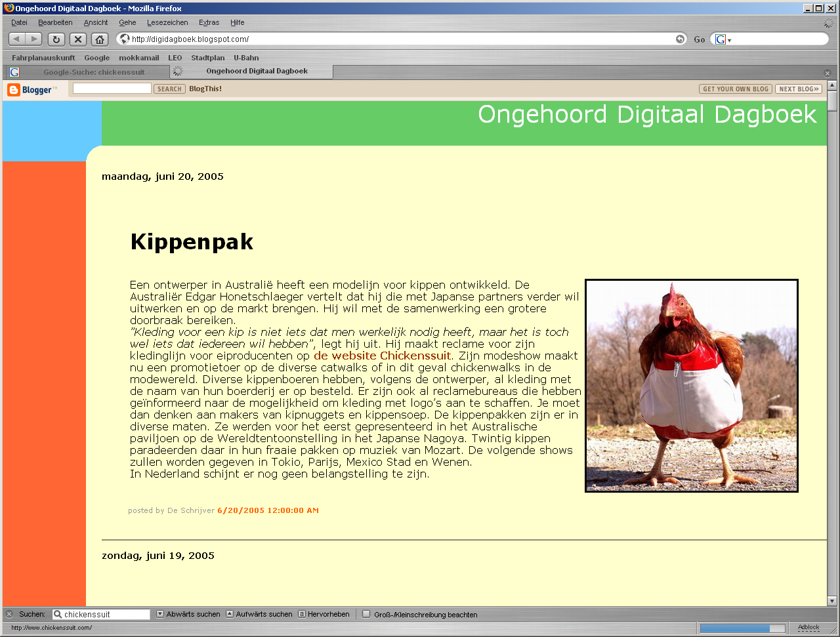The image size is (840, 637).
Task: Open the Home page
Action: 100,39
